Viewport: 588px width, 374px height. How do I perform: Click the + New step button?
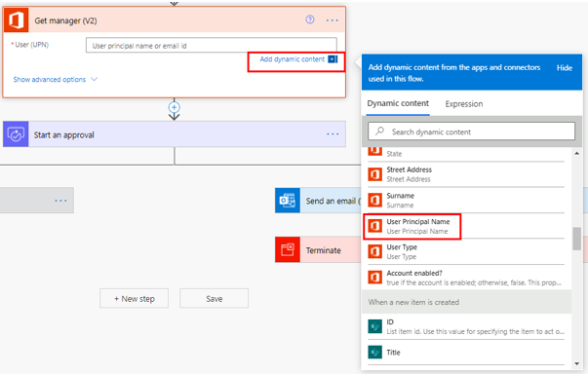tap(135, 298)
